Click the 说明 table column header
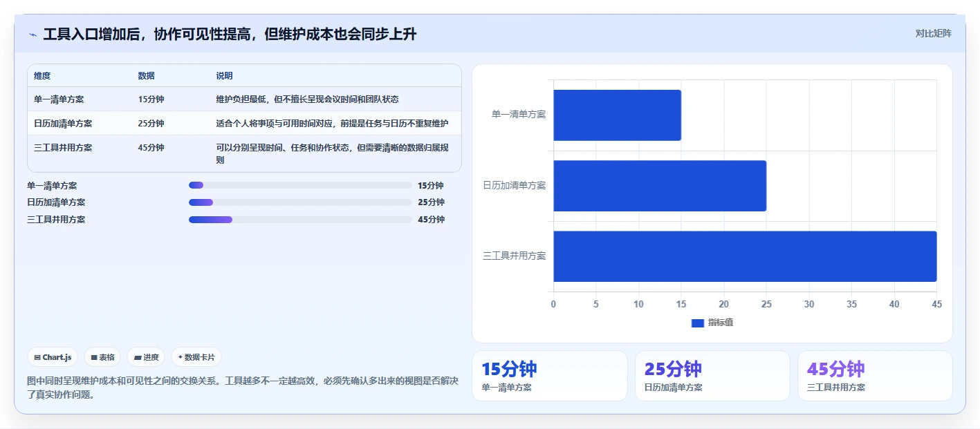Screen dimensions: 980x429 coord(224,76)
